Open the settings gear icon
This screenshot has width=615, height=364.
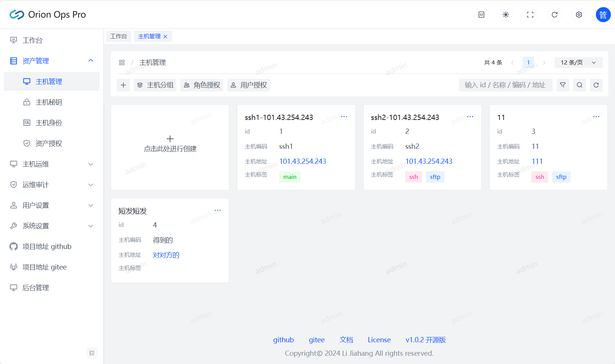point(579,15)
